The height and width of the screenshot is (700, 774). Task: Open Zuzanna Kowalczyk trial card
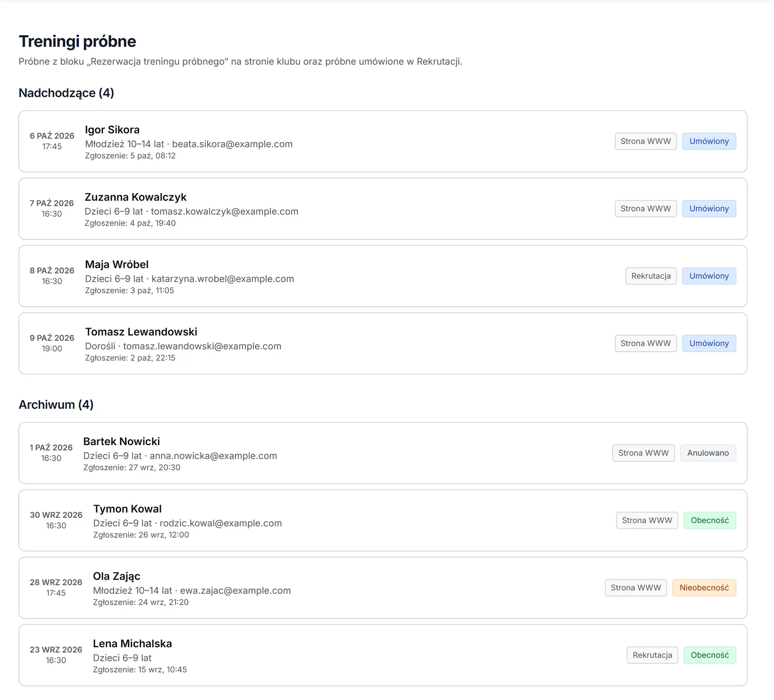383,209
